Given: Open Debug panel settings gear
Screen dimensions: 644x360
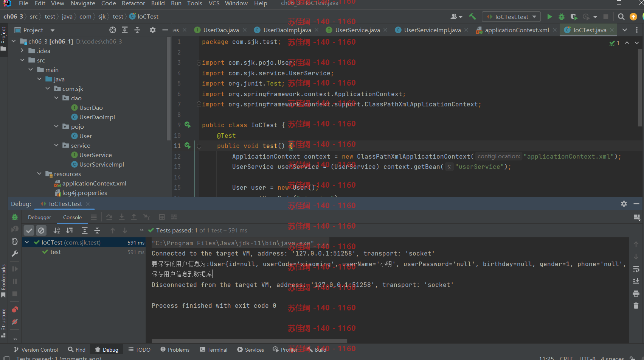Looking at the screenshot, I should point(624,204).
